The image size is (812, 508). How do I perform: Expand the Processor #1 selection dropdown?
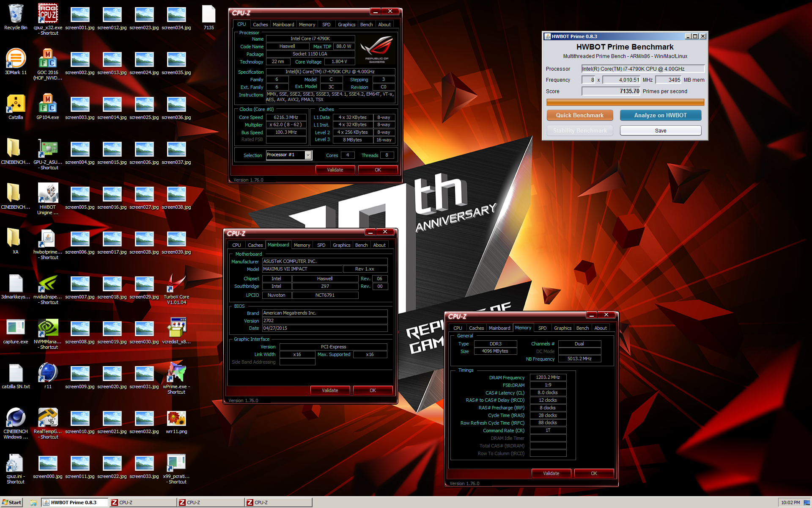[308, 155]
